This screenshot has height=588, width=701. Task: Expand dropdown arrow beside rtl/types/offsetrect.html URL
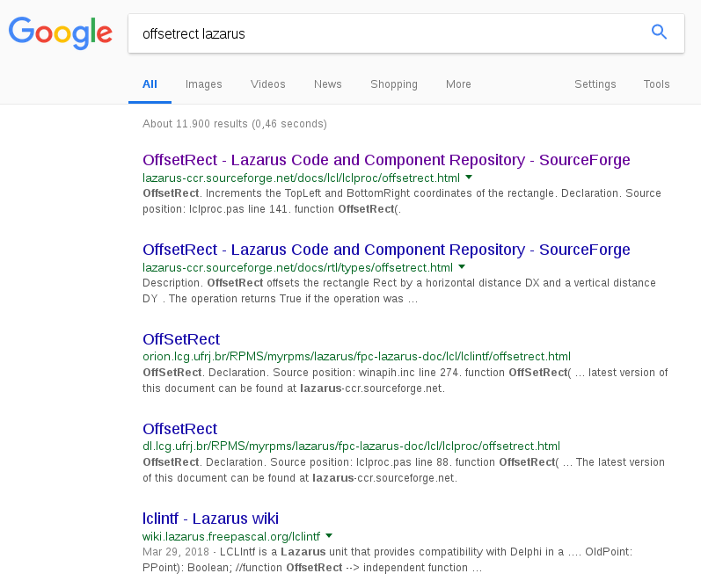[x=462, y=267]
